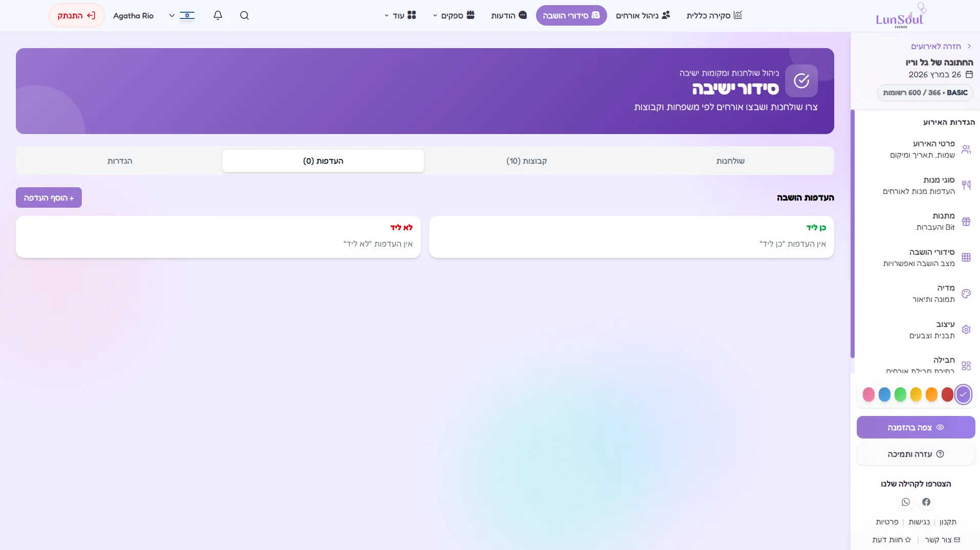Click the הגדרות האירוע sidebar heading
Image resolution: width=980 pixels, height=550 pixels.
click(949, 122)
